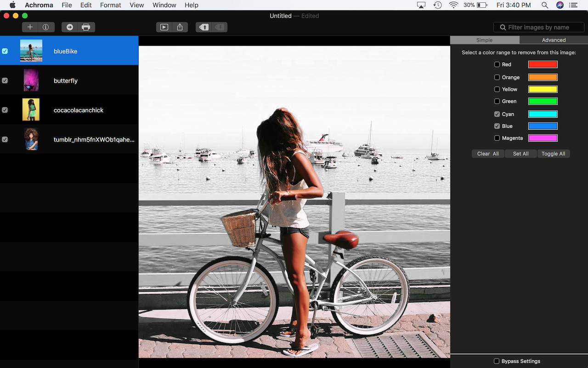The width and height of the screenshot is (588, 368).
Task: Disable the Cyan color range checkbox
Action: coord(497,114)
